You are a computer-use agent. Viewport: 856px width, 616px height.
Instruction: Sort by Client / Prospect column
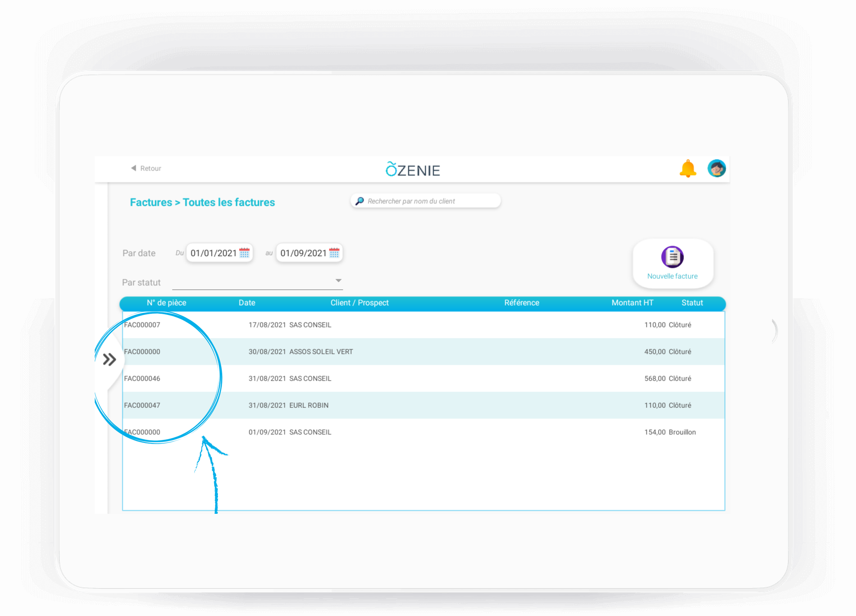point(359,303)
